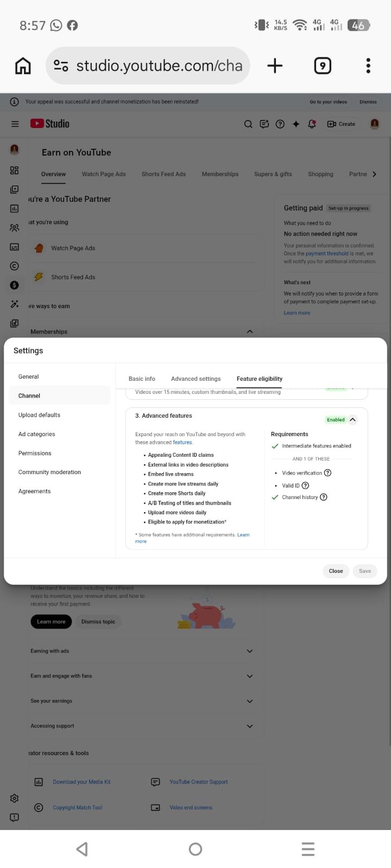Screen dimensions: 391x868
Task: Open Community moderation settings
Action: [x=49, y=472]
